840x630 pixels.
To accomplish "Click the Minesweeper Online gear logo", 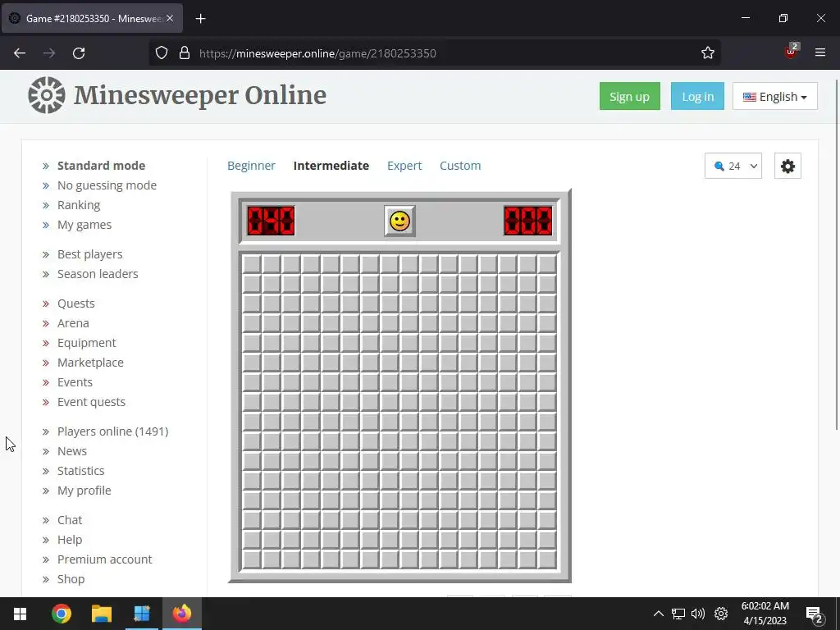I will (47, 95).
